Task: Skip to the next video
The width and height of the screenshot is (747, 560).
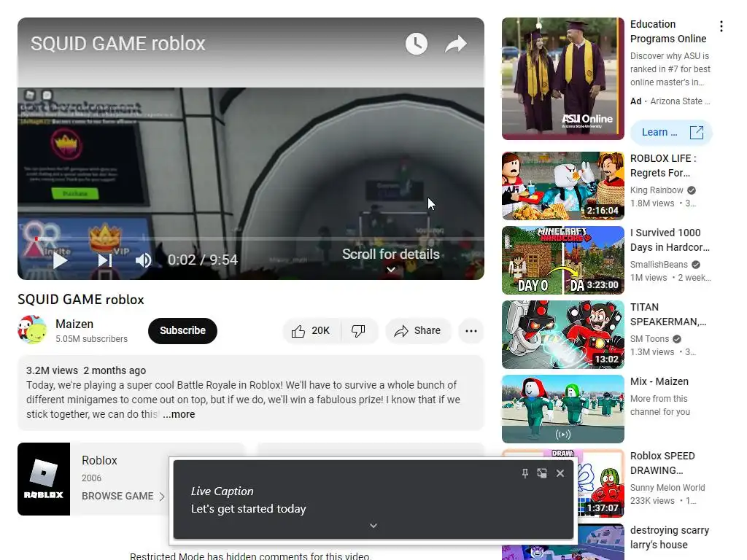Action: point(105,260)
